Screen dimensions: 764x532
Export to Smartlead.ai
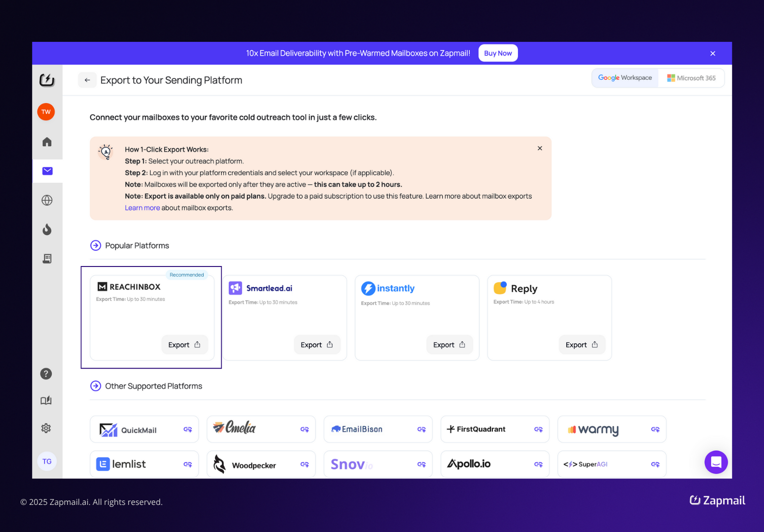pyautogui.click(x=317, y=345)
